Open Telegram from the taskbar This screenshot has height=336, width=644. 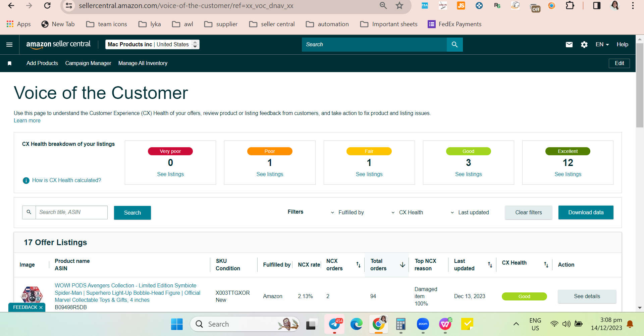click(334, 324)
